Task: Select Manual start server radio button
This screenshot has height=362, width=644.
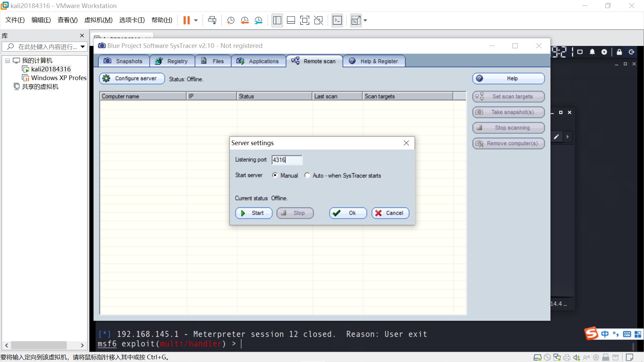Action: point(275,175)
